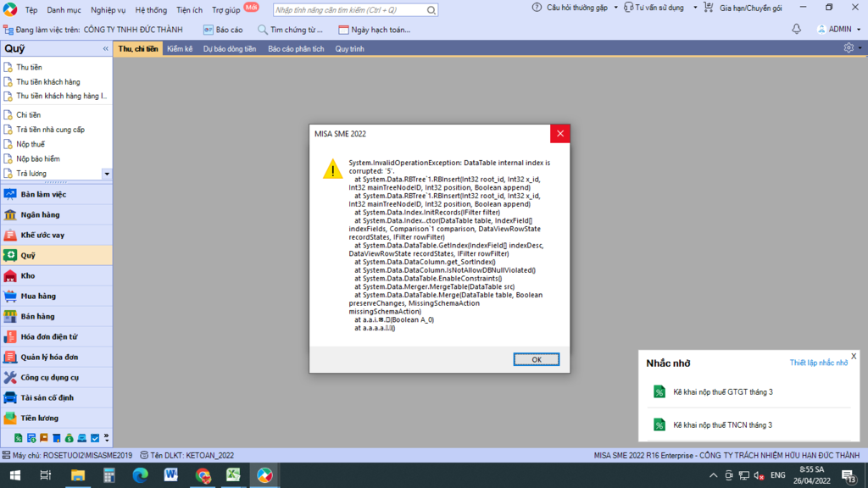Screen dimensions: 868x488
Task: Open Tìm chứng từ search tool
Action: pyautogui.click(x=290, y=30)
